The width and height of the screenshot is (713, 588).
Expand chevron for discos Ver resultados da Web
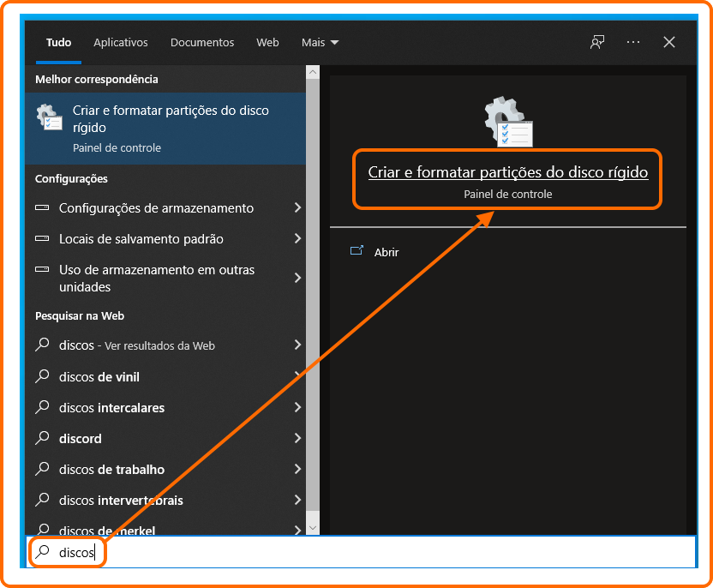pos(297,345)
